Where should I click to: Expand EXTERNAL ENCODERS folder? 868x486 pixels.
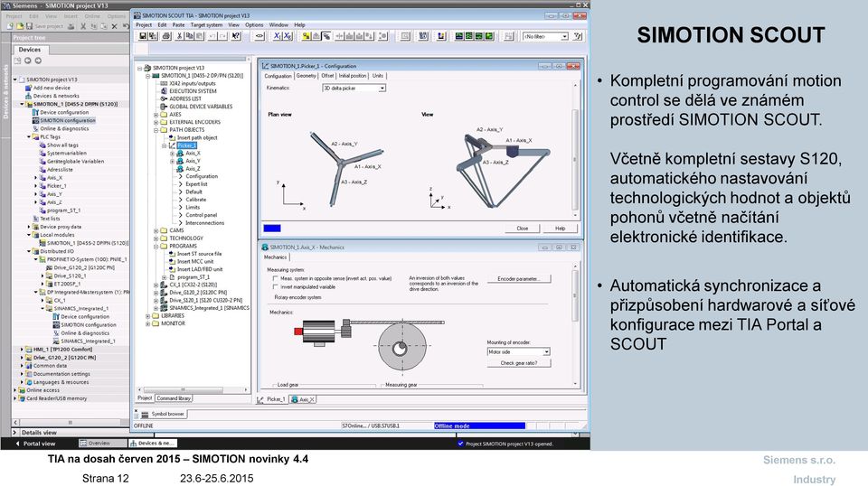156,122
